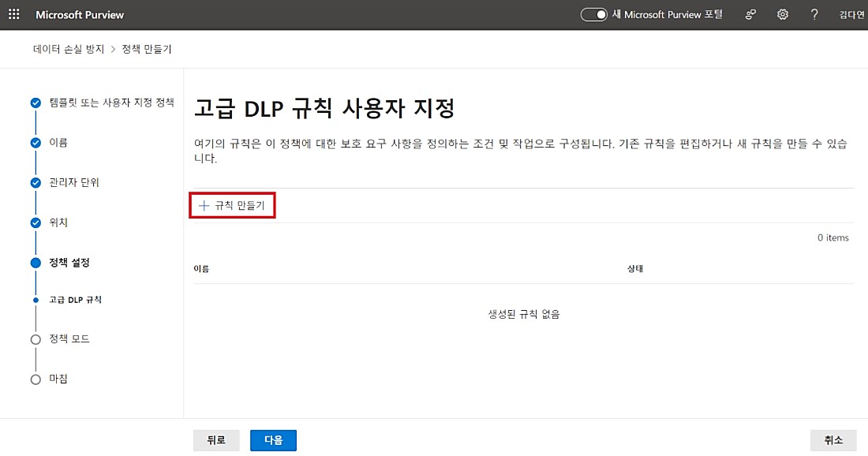The height and width of the screenshot is (456, 868).
Task: Toggle the new Microsoft Purview portal switch
Action: [x=594, y=15]
